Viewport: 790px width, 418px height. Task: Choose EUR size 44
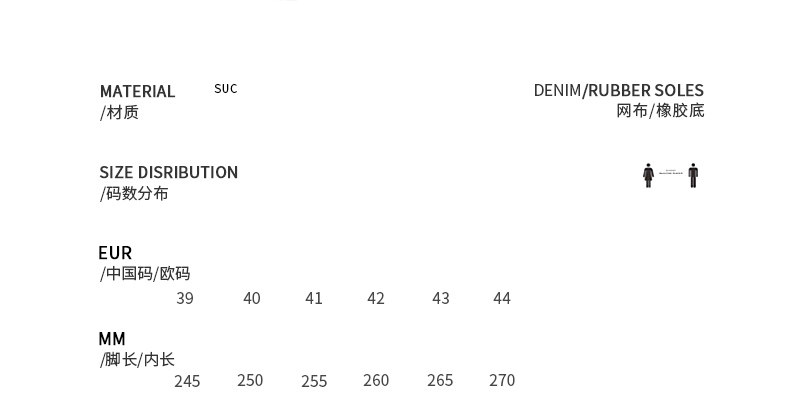[x=502, y=298]
